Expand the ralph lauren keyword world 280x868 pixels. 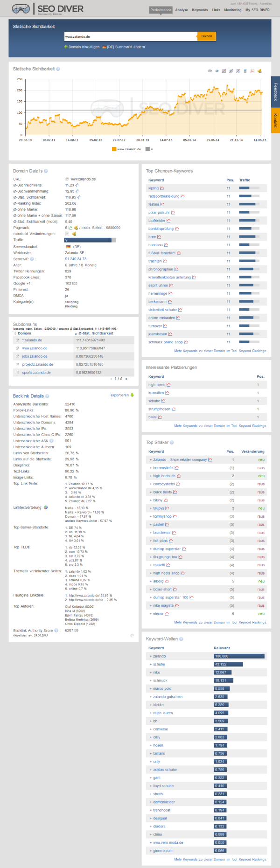pyautogui.click(x=151, y=713)
